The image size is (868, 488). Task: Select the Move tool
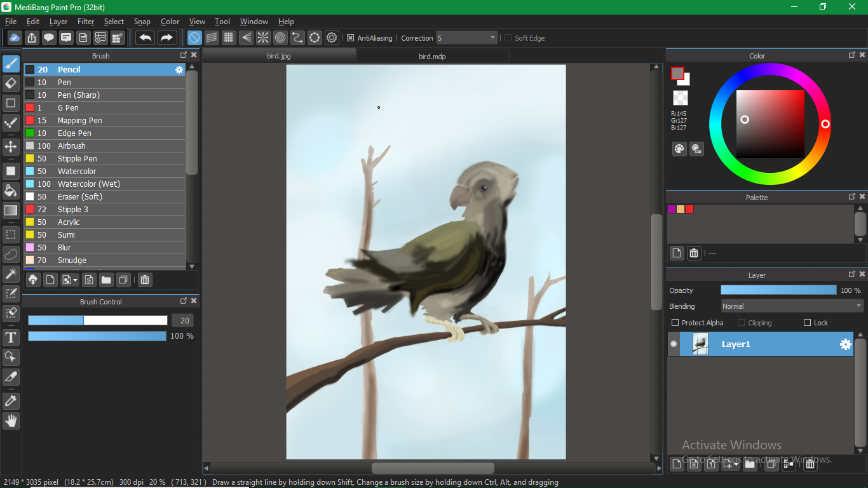(x=11, y=147)
